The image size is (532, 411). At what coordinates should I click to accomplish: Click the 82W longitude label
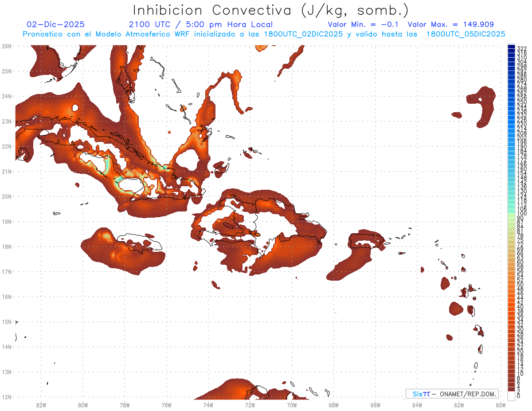point(41,404)
